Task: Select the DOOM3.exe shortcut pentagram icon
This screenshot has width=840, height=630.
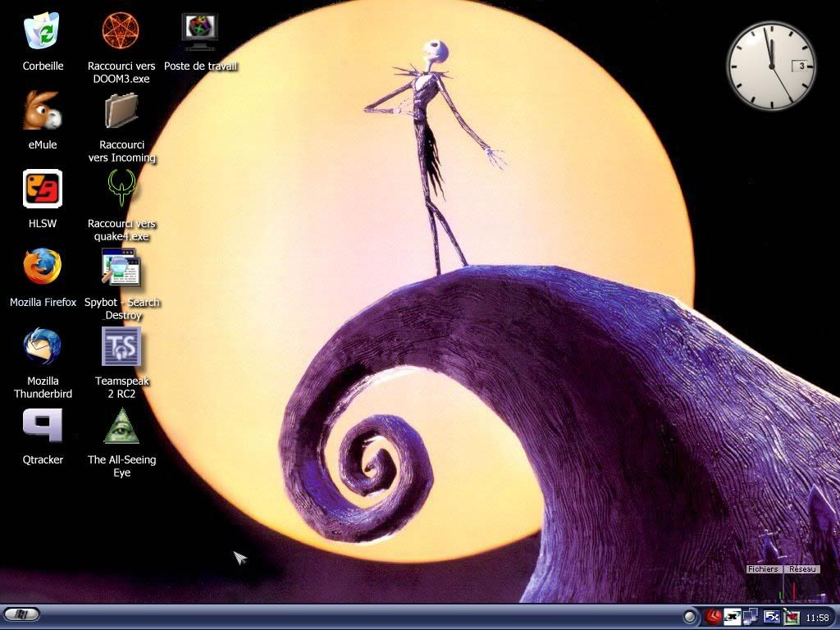Action: click(x=121, y=32)
